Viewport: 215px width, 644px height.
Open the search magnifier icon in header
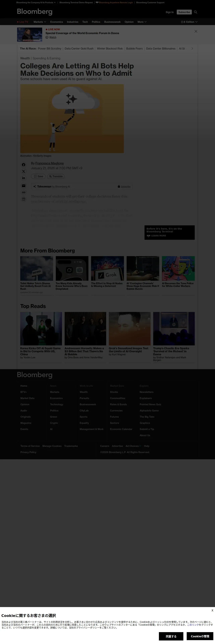(x=195, y=12)
